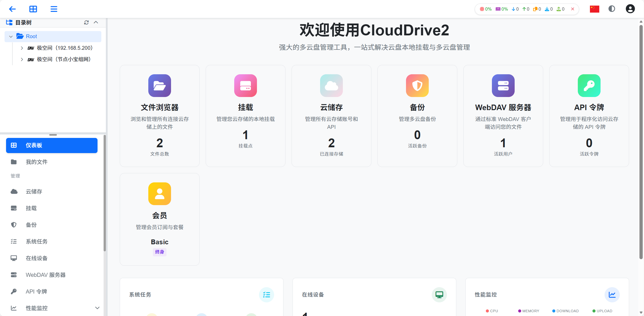Open the performance monitor chart icon
Image resolution: width=644 pixels, height=316 pixels.
click(612, 295)
